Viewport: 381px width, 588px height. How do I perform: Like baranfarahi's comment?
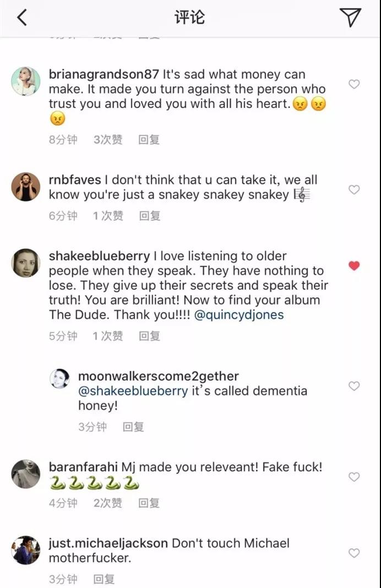[354, 477]
